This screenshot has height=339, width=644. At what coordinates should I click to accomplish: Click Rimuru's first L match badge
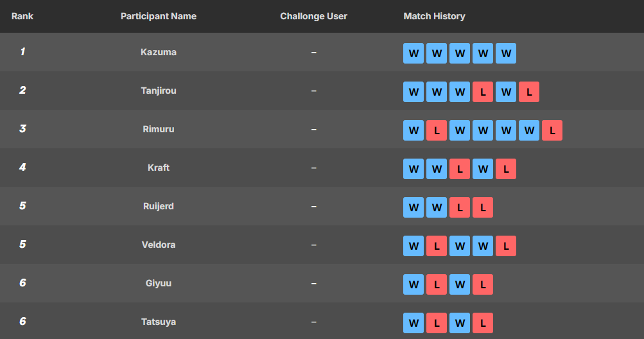pyautogui.click(x=437, y=130)
